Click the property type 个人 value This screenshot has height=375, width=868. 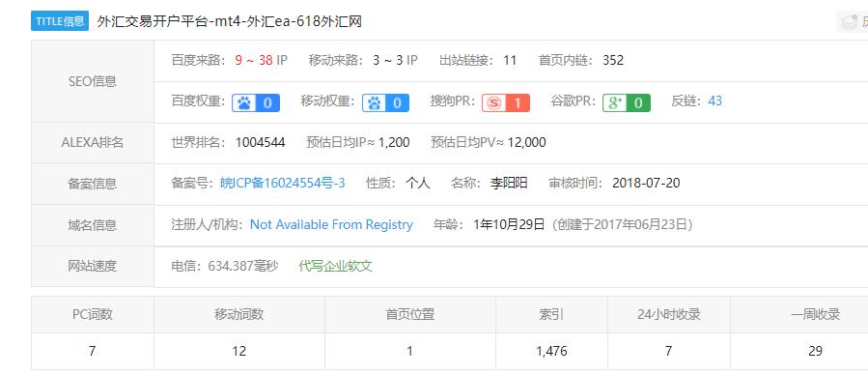coord(417,183)
